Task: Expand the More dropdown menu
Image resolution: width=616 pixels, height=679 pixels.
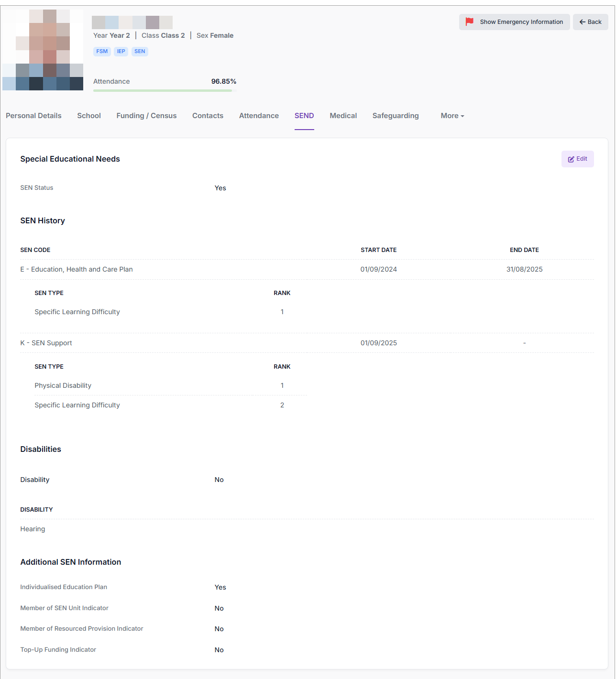Action: 452,116
